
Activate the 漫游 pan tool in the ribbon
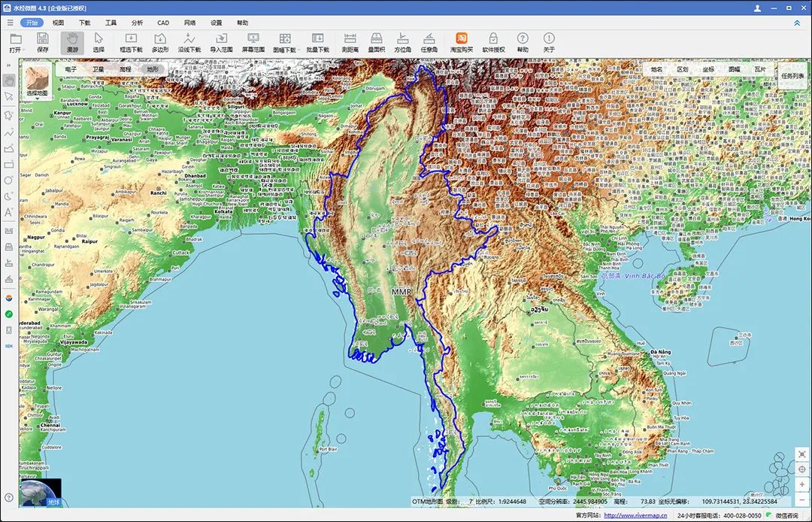pos(72,42)
